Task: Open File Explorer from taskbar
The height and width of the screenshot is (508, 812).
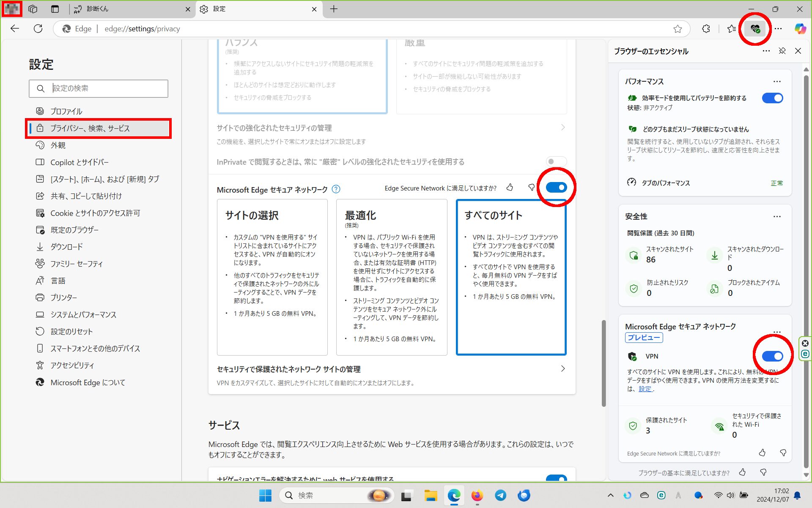Action: click(x=431, y=495)
